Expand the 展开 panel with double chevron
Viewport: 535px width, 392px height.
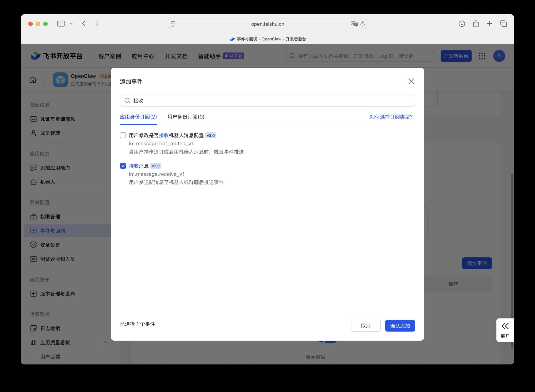click(x=505, y=326)
